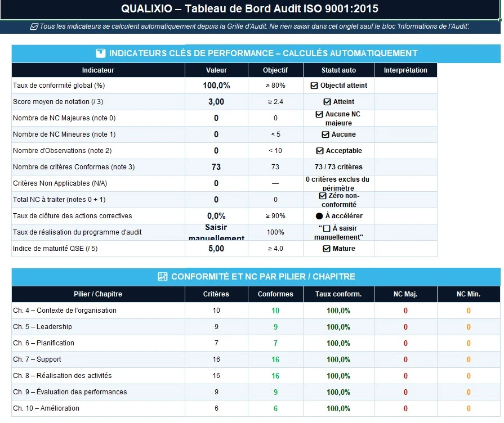Select the Valeur column header

[x=216, y=70]
